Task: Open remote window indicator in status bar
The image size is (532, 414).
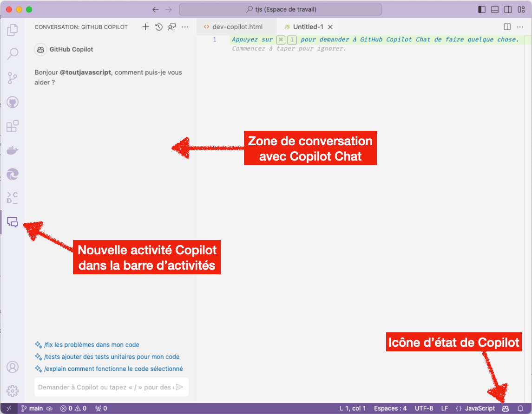Action: (x=9, y=408)
